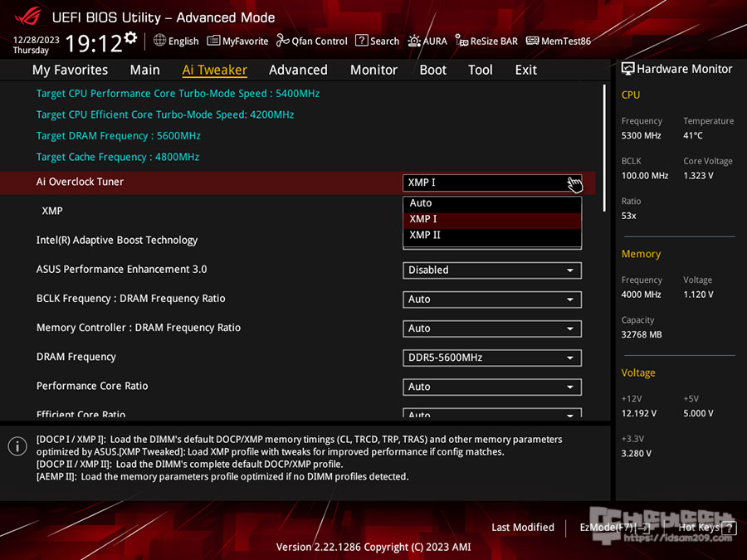Open Performance Core Ratio dropdown
The width and height of the screenshot is (747, 560).
tap(492, 387)
